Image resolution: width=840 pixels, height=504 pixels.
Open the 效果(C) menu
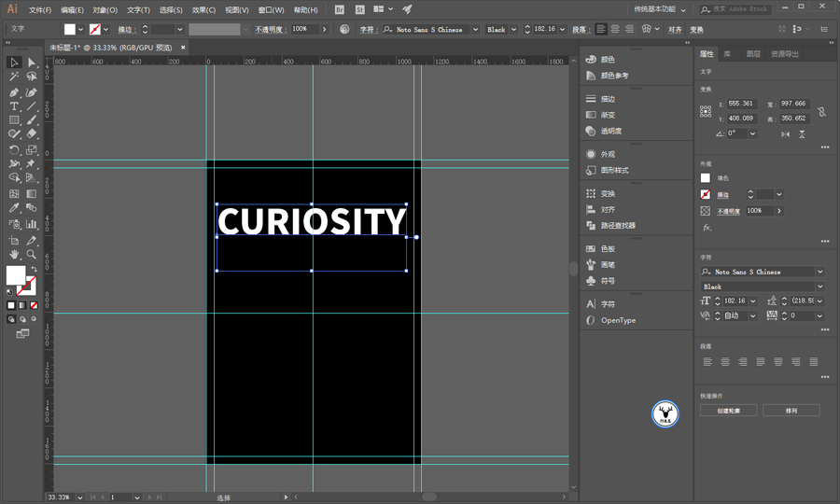click(203, 9)
